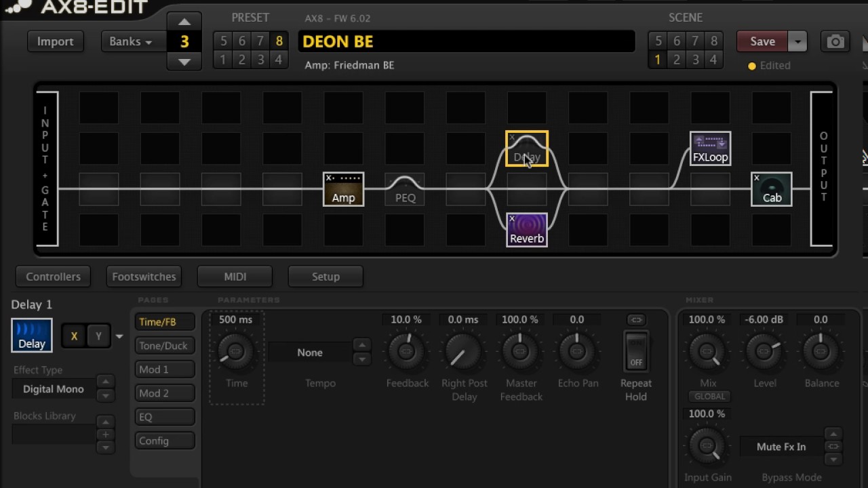Click the Mix knob
The height and width of the screenshot is (488, 868).
[707, 351]
